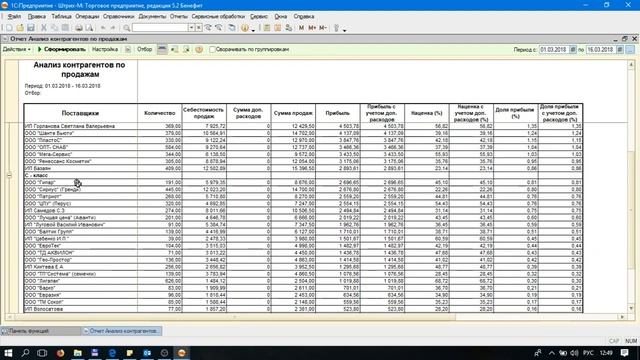
Task: Select the ИП Волосатова supplier cell
Action: 80,309
